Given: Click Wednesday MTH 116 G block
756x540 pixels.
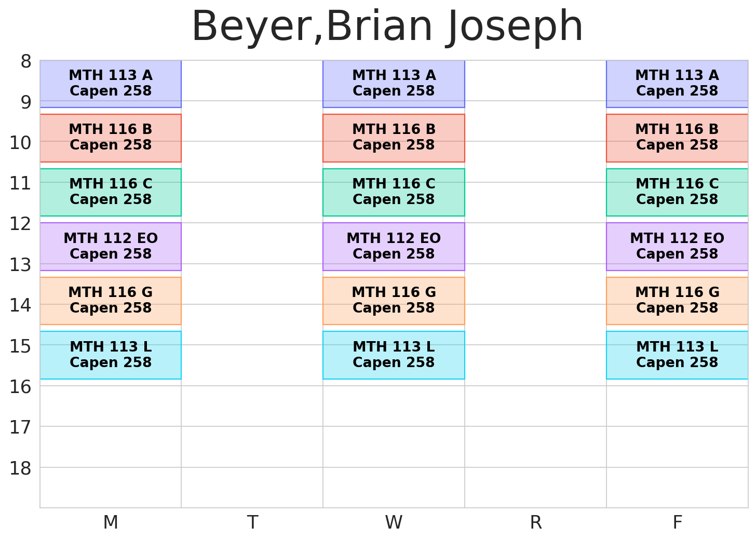Looking at the screenshot, I should (x=394, y=301).
